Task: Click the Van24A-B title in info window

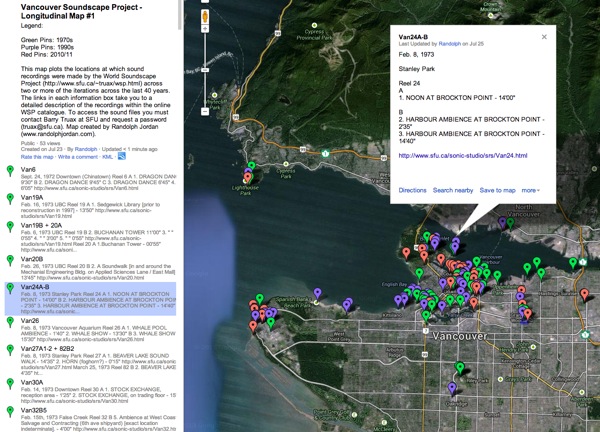Action: coord(413,37)
